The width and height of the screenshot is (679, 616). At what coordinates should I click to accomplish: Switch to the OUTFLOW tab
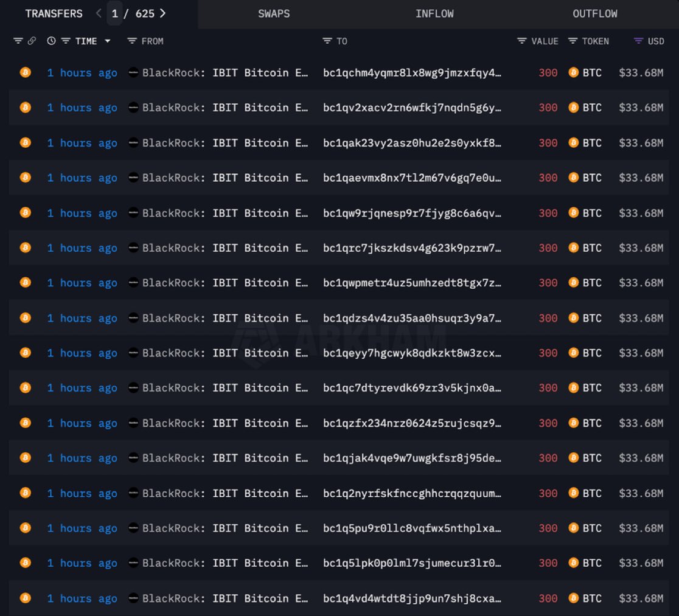click(594, 13)
